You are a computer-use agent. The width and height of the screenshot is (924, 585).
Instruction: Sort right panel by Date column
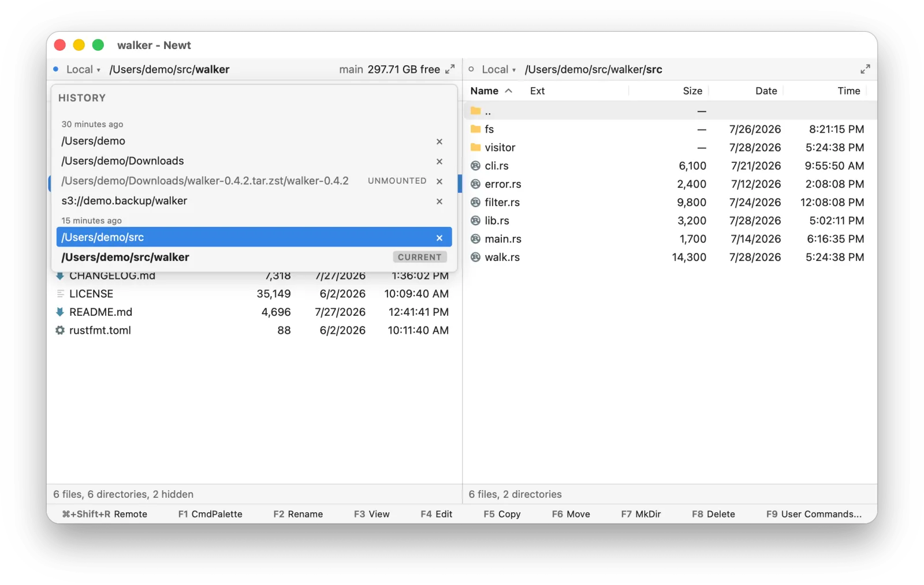[766, 91]
